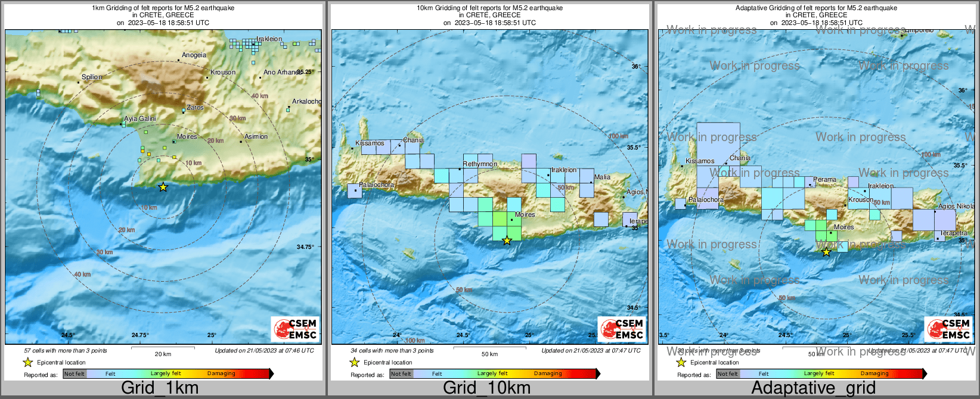Click the epicenter star on the 10km grid map
The width and height of the screenshot is (980, 399).
507,241
